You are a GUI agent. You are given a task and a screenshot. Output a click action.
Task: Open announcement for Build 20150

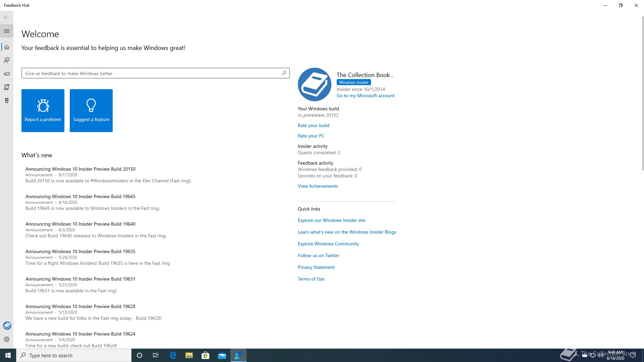[156, 175]
